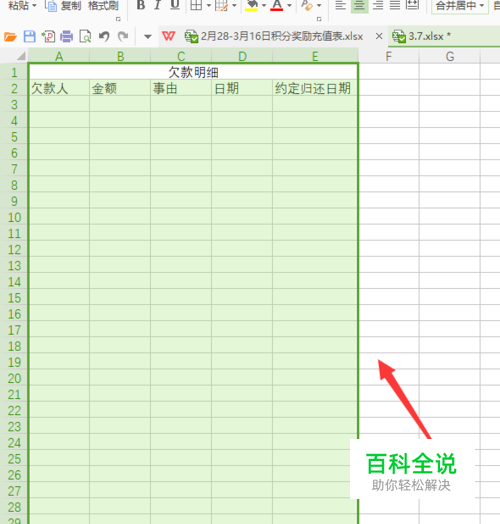Image resolution: width=500 pixels, height=524 pixels.
Task: Click Format Painter (格式刷) button
Action: pyautogui.click(x=103, y=5)
